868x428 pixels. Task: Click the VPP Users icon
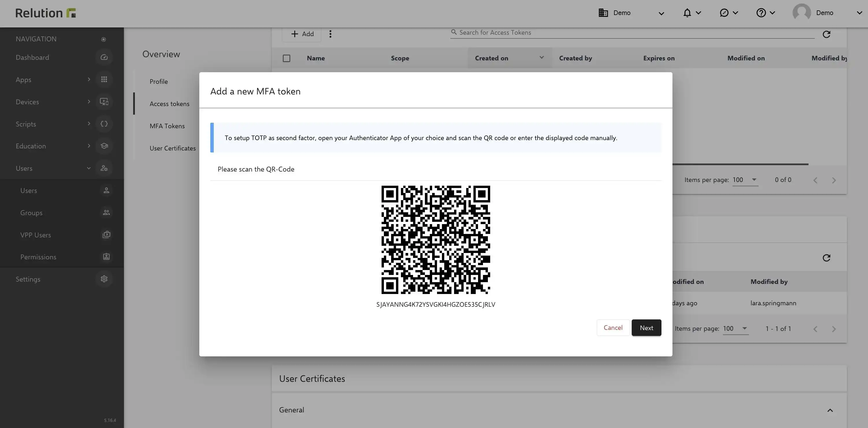point(106,235)
